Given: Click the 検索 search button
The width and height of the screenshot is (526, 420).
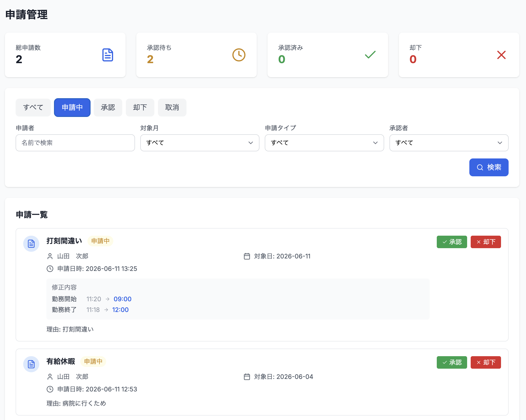Looking at the screenshot, I should point(489,167).
